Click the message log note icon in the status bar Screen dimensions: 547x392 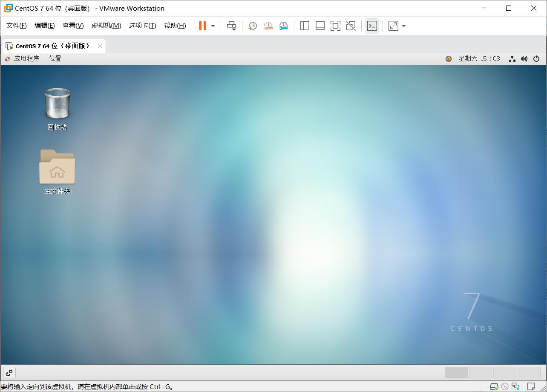click(x=531, y=387)
